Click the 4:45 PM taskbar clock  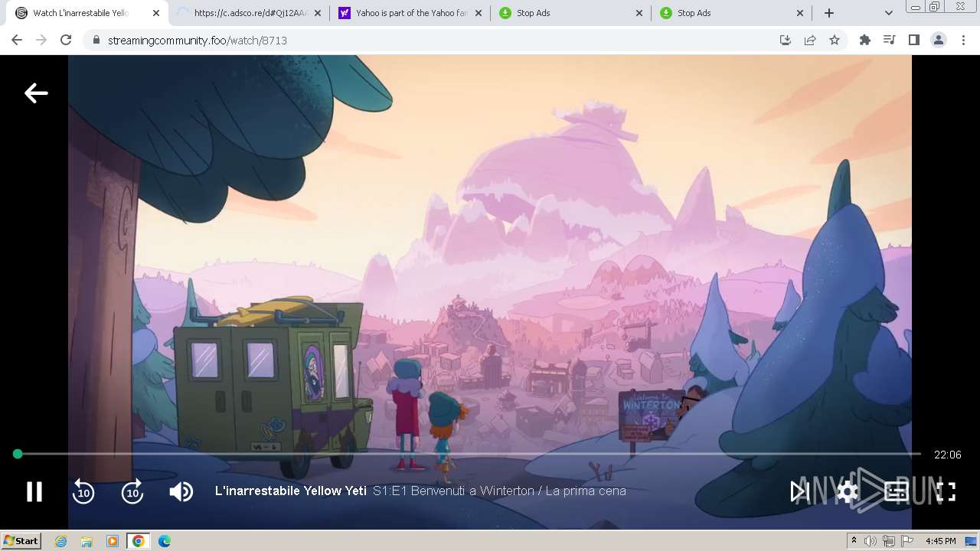point(940,541)
